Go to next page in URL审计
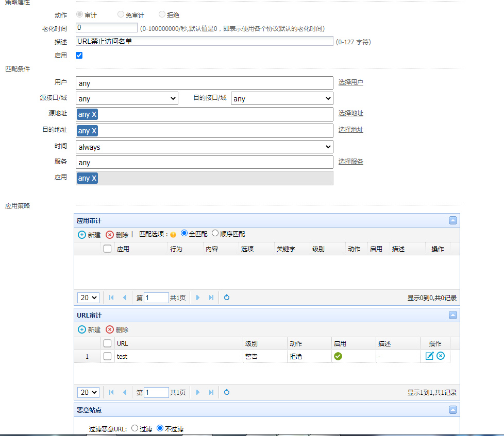 coord(198,392)
